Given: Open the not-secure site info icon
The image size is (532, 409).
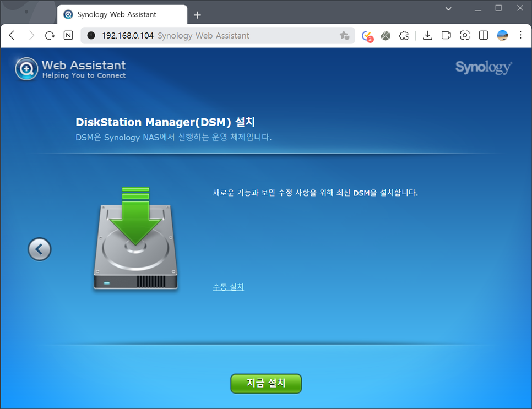Looking at the screenshot, I should (x=91, y=35).
